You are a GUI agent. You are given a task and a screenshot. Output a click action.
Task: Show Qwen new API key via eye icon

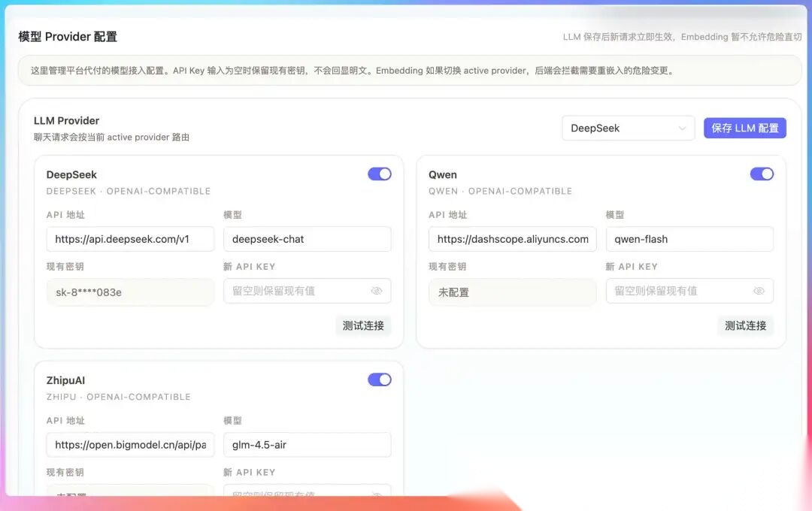pos(759,291)
